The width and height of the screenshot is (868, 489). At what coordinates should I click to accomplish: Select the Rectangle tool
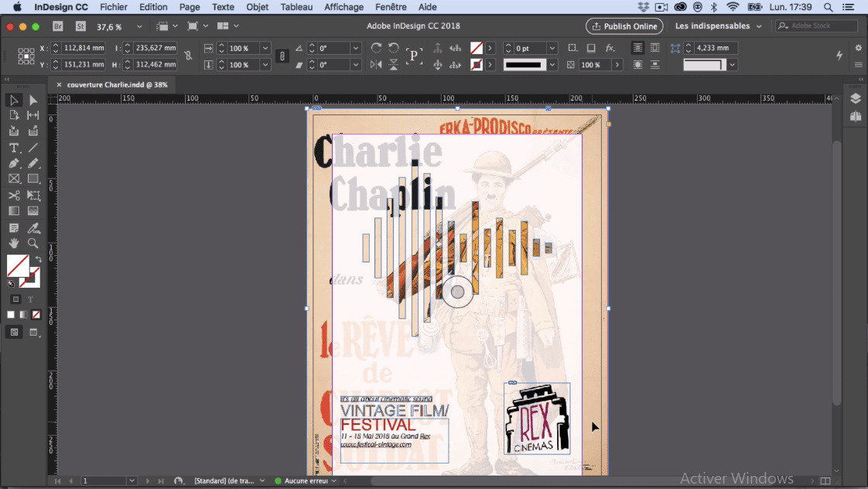(33, 179)
